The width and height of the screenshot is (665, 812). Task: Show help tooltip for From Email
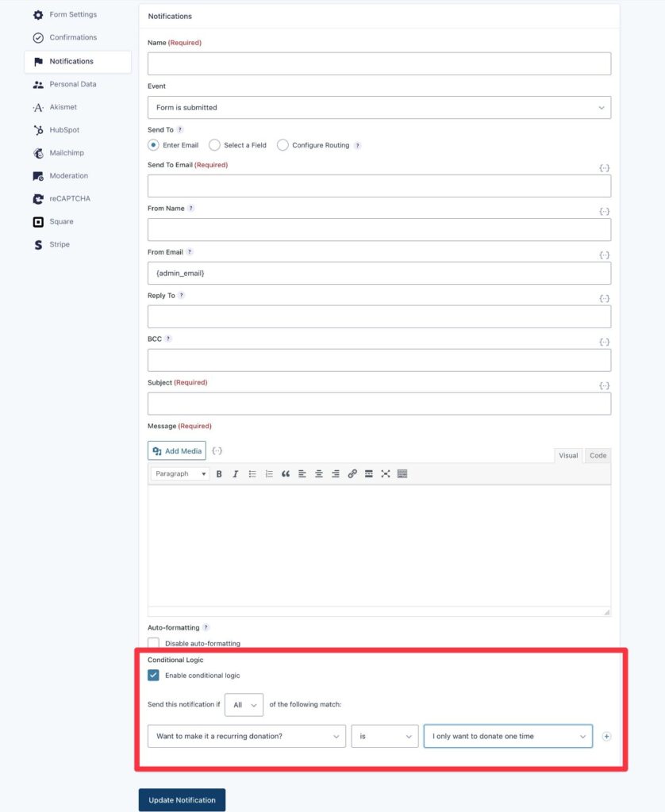(190, 251)
